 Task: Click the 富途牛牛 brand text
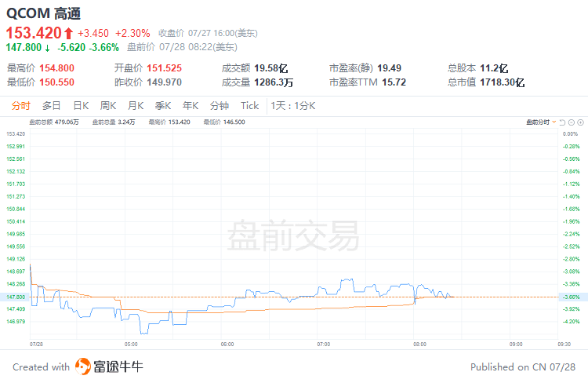tap(118, 367)
